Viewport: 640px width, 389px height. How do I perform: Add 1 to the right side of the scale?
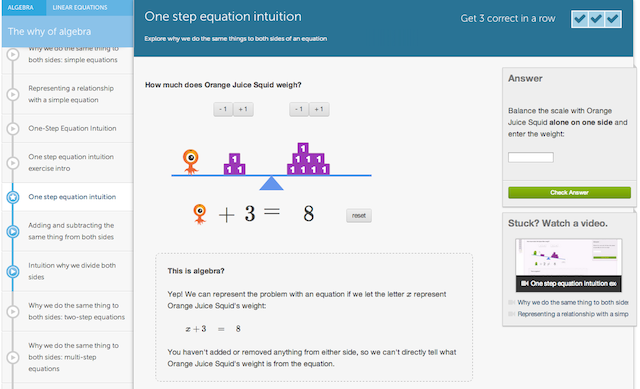tap(319, 109)
